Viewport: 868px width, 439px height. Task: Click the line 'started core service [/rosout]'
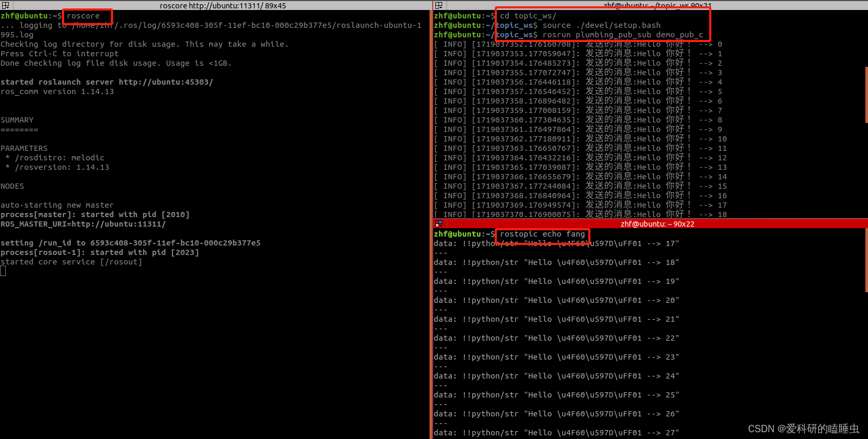pyautogui.click(x=72, y=262)
